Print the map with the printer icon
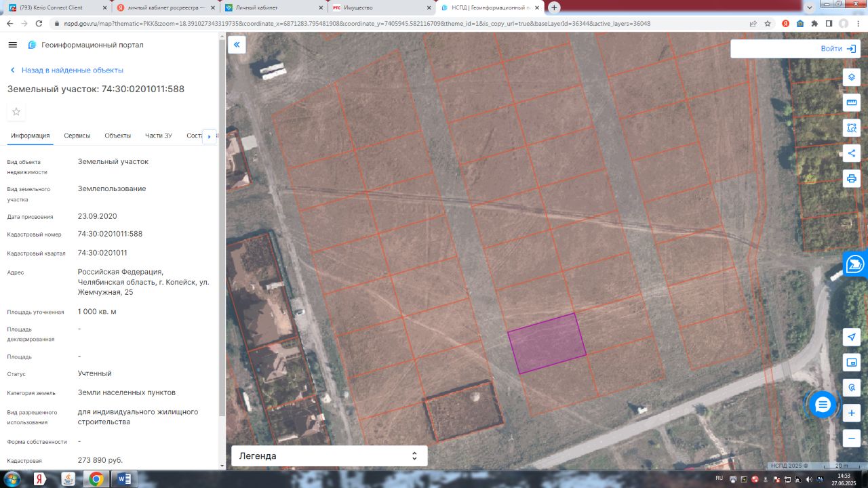This screenshot has width=868, height=488. pos(852,178)
